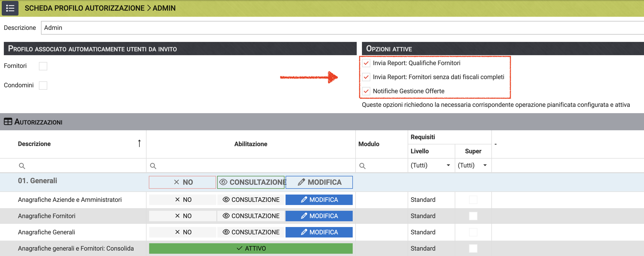
Task: Set Anagrafiche Fornitori to CONSULTAZIONE
Action: (x=251, y=216)
